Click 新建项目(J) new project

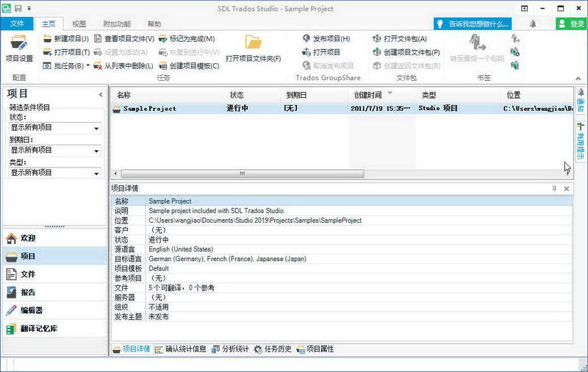point(66,39)
